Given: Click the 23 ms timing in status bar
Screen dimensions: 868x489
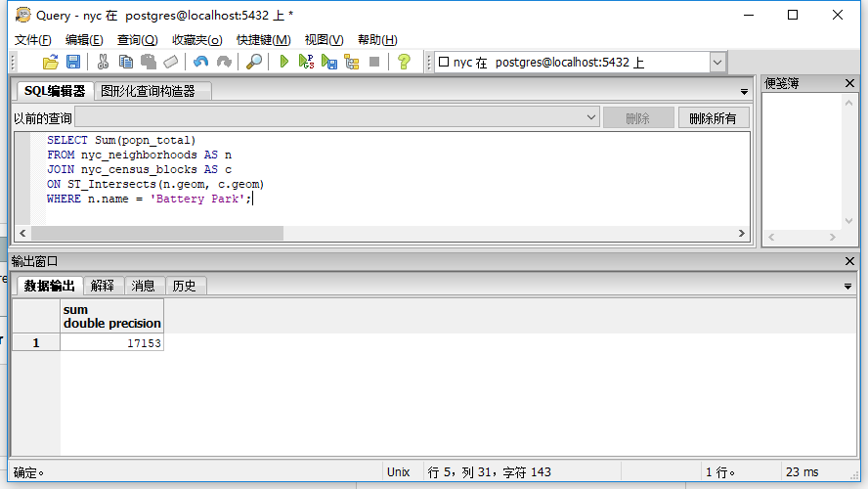Looking at the screenshot, I should pyautogui.click(x=803, y=471).
